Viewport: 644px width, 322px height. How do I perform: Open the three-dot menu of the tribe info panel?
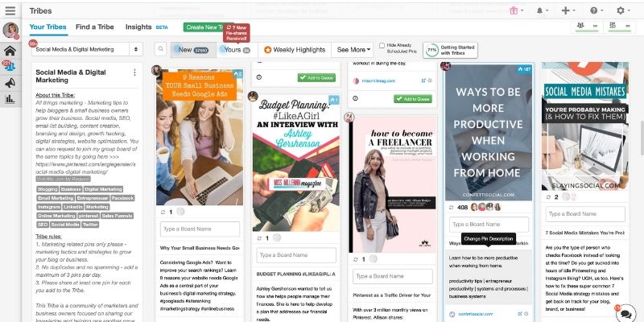click(134, 72)
